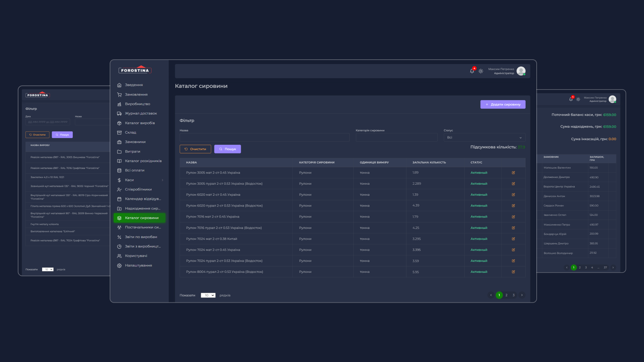Focus the Назва filter input
The height and width of the screenshot is (362, 644).
click(264, 137)
